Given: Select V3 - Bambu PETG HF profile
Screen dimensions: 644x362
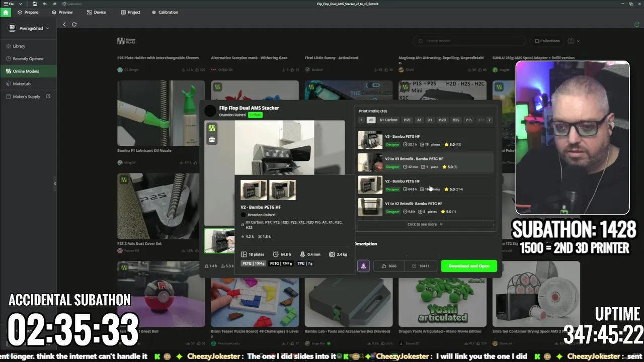Looking at the screenshot, I should pyautogui.click(x=426, y=140).
